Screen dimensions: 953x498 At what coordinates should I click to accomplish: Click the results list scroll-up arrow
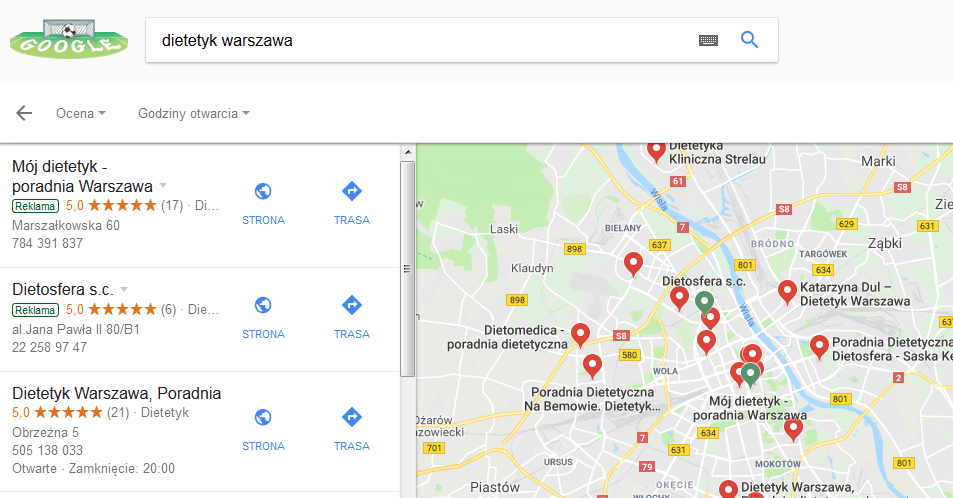408,152
